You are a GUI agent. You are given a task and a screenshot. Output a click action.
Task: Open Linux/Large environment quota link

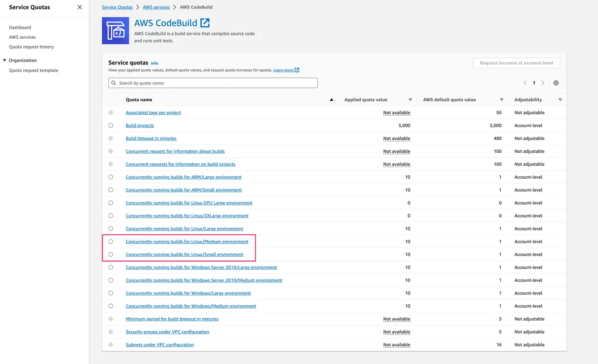point(185,229)
